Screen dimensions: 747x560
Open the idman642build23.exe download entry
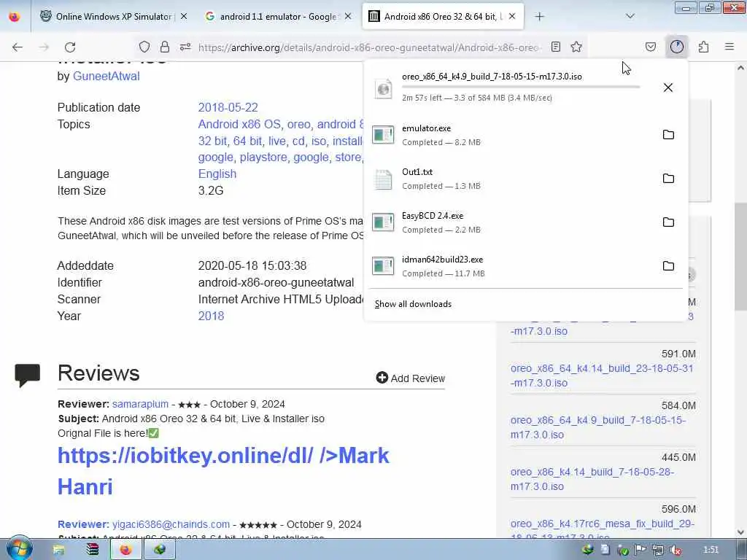click(x=510, y=266)
